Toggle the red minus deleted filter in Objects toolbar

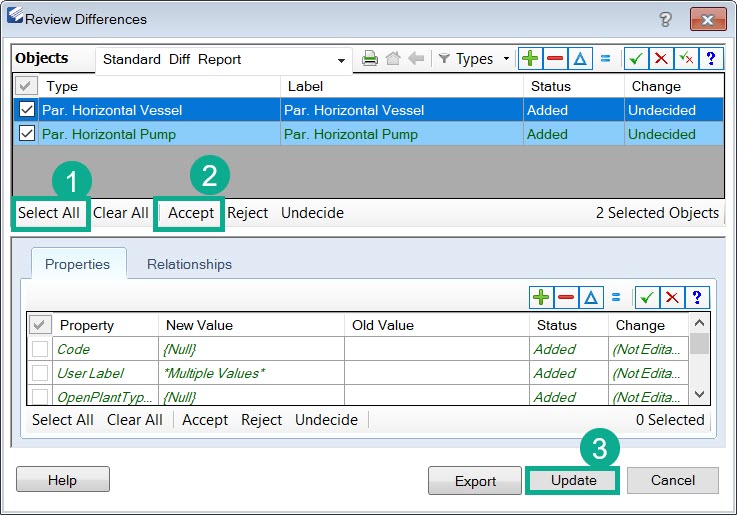point(555,59)
